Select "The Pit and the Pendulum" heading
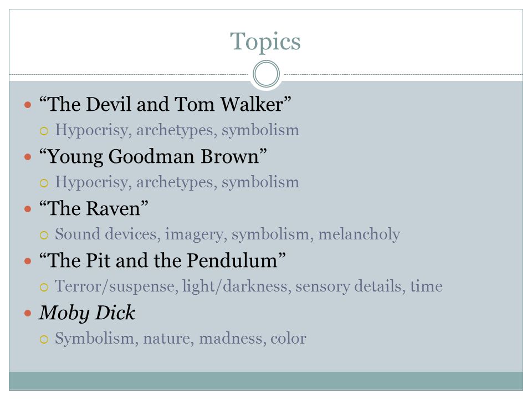The height and width of the screenshot is (399, 532). click(x=162, y=260)
